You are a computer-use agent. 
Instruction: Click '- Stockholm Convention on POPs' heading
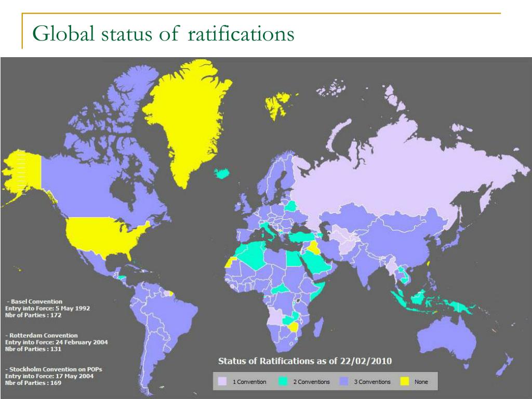[54, 369]
